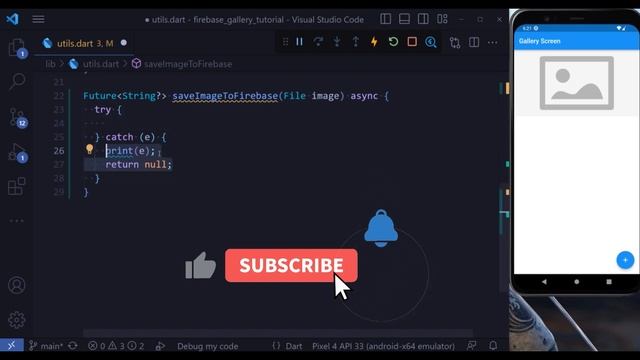
Task: Open the hamburger application menu
Action: click(38, 19)
